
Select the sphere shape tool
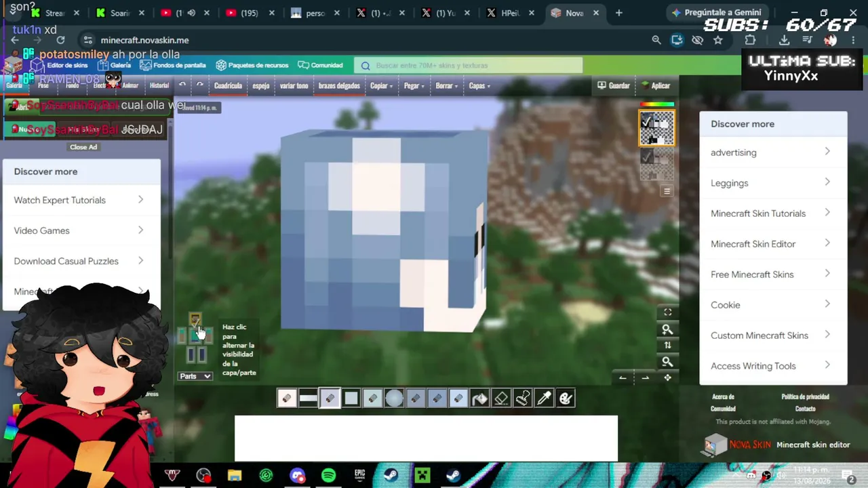pos(394,399)
